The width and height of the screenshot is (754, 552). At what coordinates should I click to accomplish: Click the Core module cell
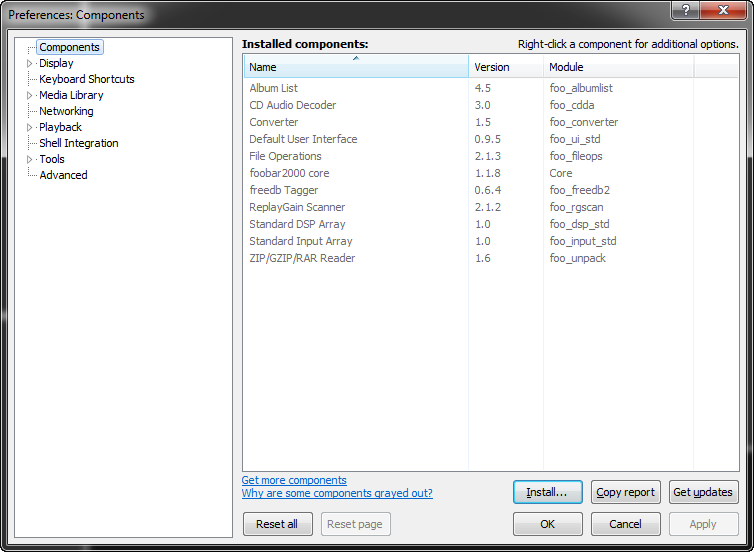click(x=561, y=173)
